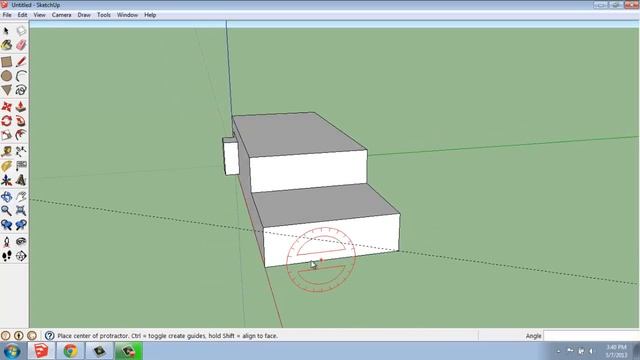Screen dimensions: 640x360
Task: Activate the Offset tool
Action: [21, 135]
